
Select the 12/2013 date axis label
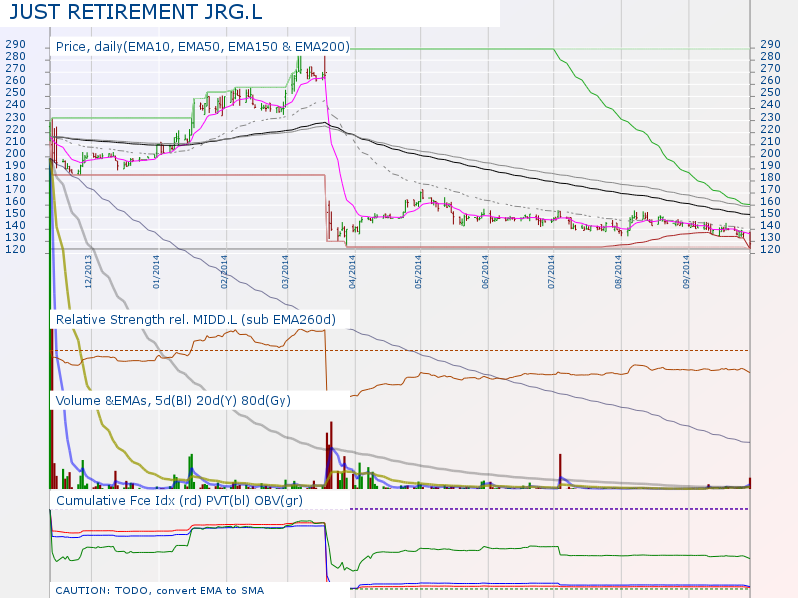[88, 271]
